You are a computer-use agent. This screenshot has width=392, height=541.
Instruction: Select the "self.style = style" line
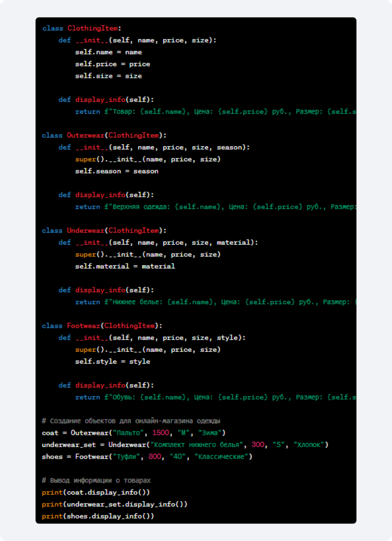pyautogui.click(x=113, y=361)
